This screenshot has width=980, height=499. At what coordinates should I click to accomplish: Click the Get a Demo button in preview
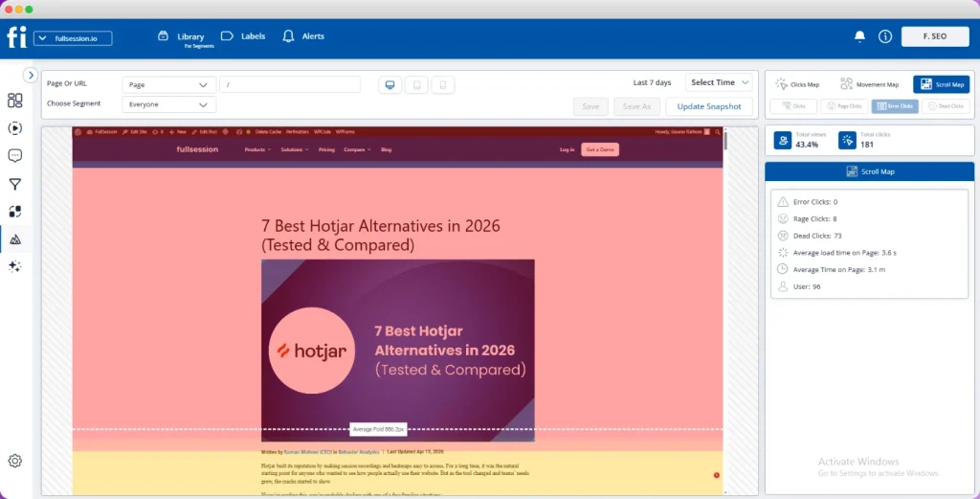click(x=600, y=149)
